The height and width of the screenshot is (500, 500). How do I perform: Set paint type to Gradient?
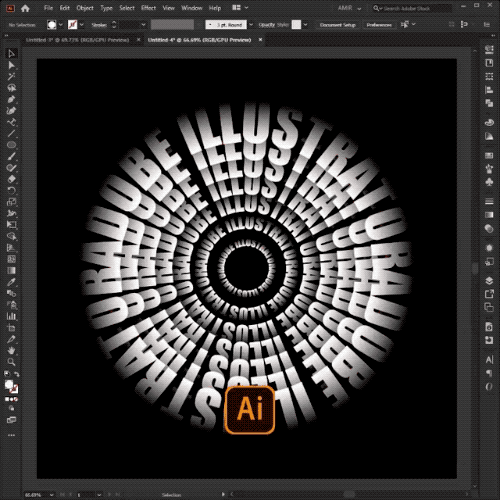pyautogui.click(x=11, y=399)
